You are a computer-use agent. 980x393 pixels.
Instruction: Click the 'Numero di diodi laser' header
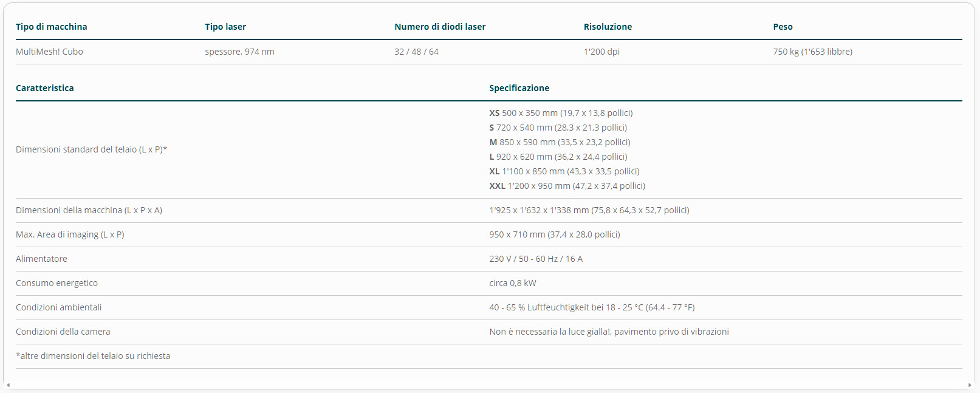tap(440, 27)
